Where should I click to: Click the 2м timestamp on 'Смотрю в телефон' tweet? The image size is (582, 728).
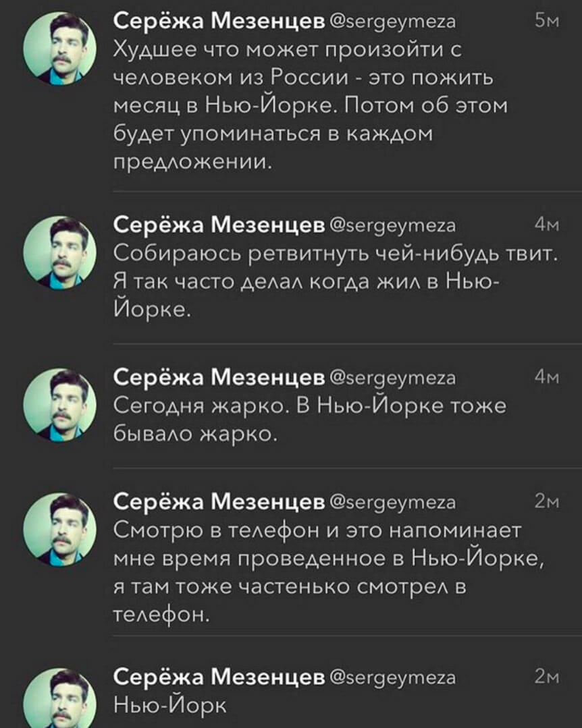(x=543, y=503)
